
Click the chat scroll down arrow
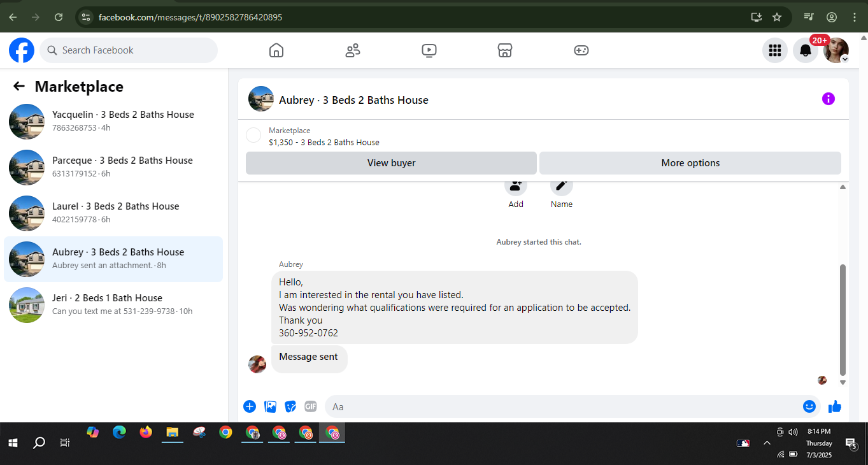coord(843,383)
